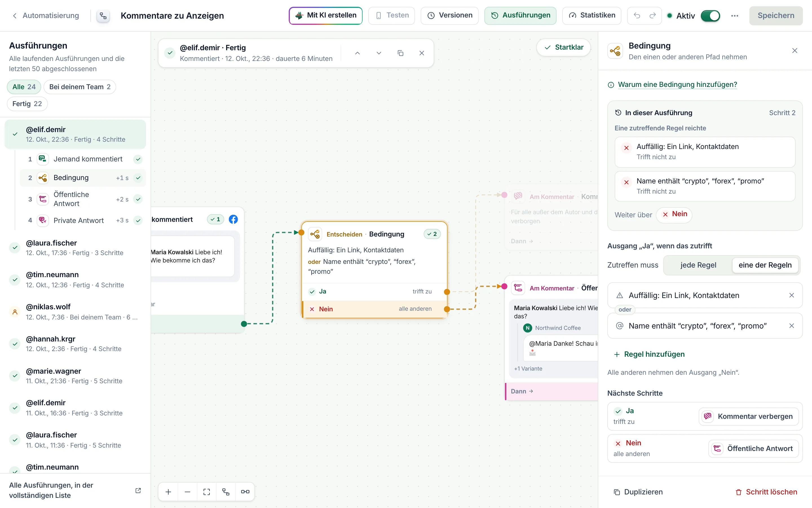Select the 'eine der Regeln' option

(x=765, y=265)
